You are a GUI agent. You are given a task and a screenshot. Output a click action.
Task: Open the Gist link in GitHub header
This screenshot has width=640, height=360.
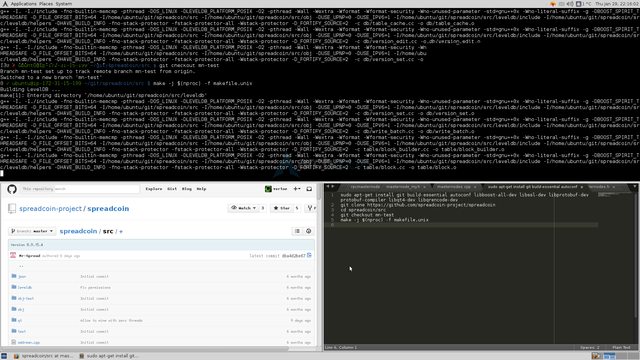coord(172,189)
